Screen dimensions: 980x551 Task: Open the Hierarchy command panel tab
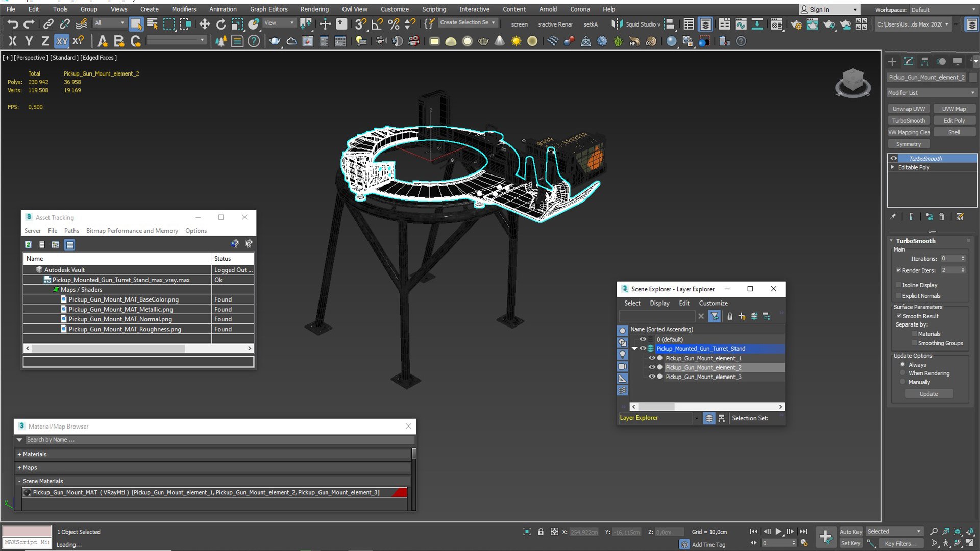coord(924,62)
